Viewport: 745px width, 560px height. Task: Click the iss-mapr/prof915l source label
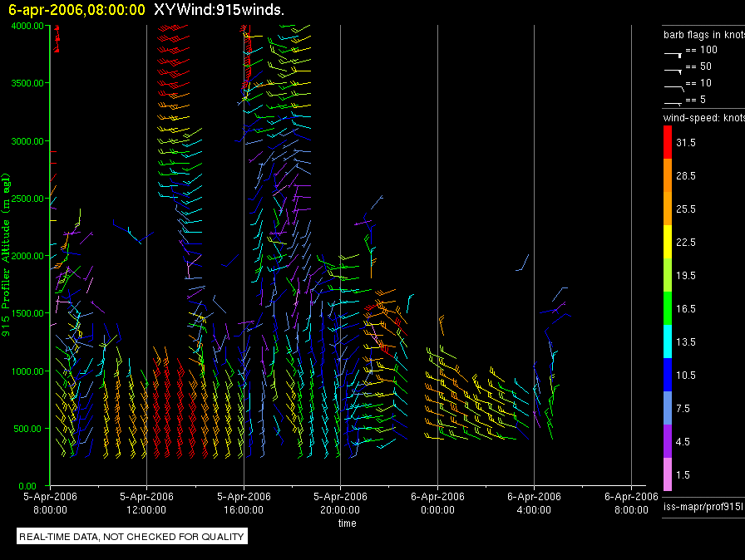pyautogui.click(x=702, y=506)
